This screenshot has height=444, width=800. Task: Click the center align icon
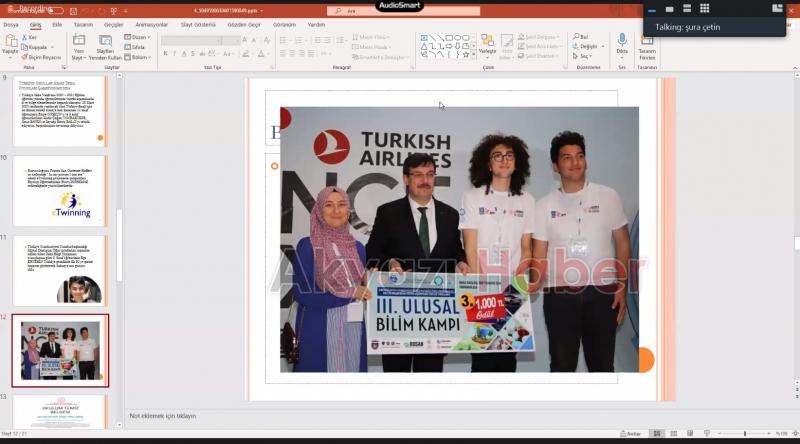[x=292, y=54]
